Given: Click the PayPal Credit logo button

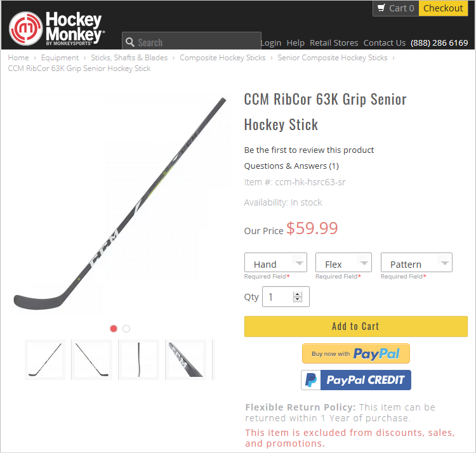Looking at the screenshot, I should [x=356, y=380].
